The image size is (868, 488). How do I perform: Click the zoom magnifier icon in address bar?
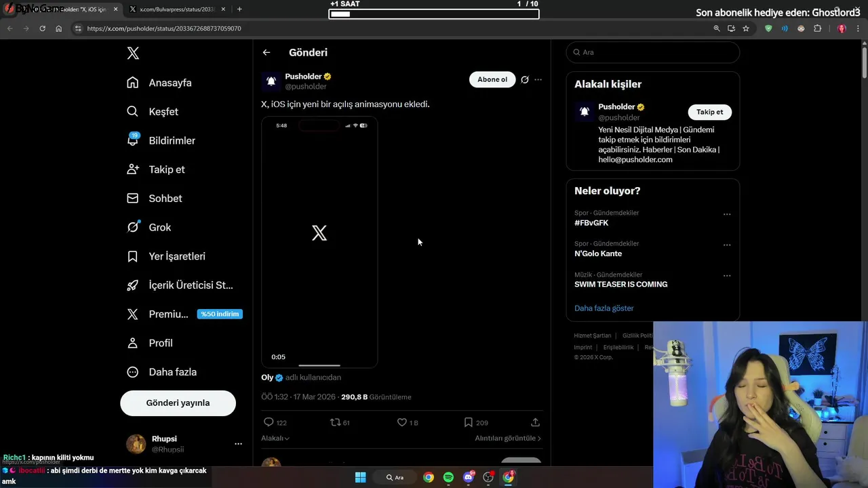[717, 28]
